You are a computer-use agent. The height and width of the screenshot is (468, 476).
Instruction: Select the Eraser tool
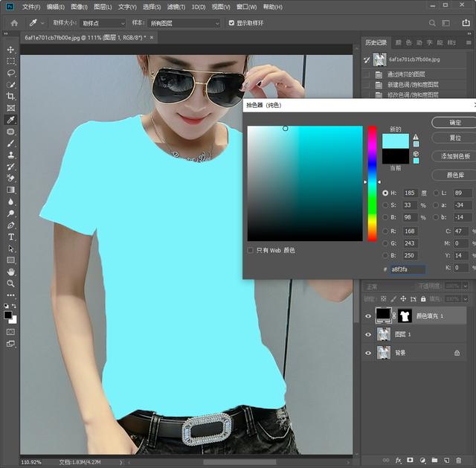pos(10,179)
